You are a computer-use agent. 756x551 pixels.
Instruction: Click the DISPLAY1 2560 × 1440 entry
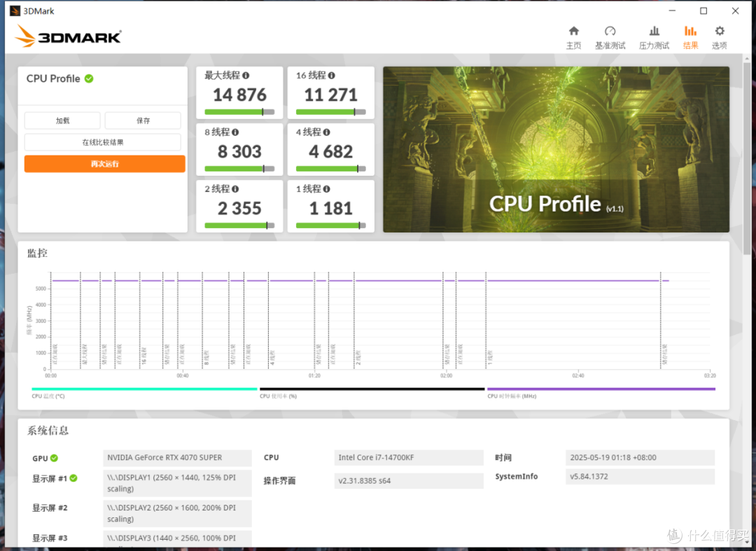click(177, 483)
